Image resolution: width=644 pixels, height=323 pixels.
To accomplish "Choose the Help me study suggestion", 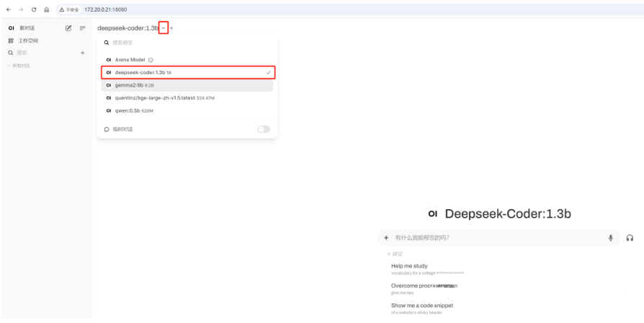I will coord(428,269).
